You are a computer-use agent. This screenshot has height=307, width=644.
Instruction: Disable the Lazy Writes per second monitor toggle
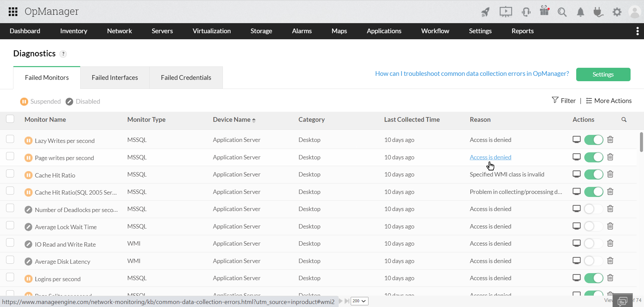[594, 140]
